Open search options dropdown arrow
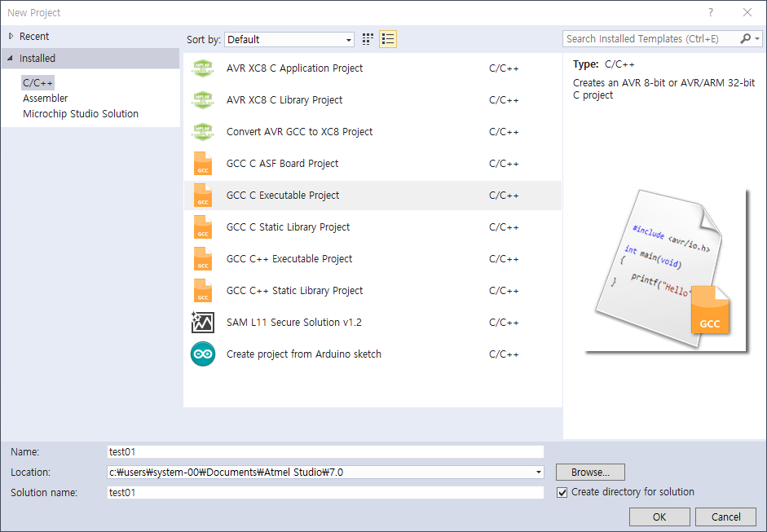767x532 pixels. pyautogui.click(x=757, y=38)
